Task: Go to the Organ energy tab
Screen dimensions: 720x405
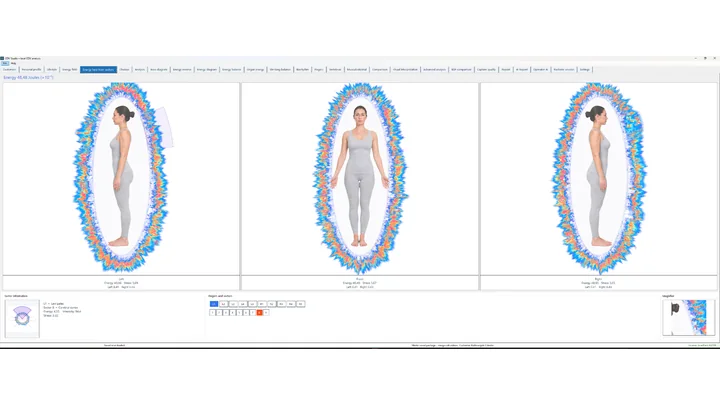Action: pyautogui.click(x=255, y=69)
